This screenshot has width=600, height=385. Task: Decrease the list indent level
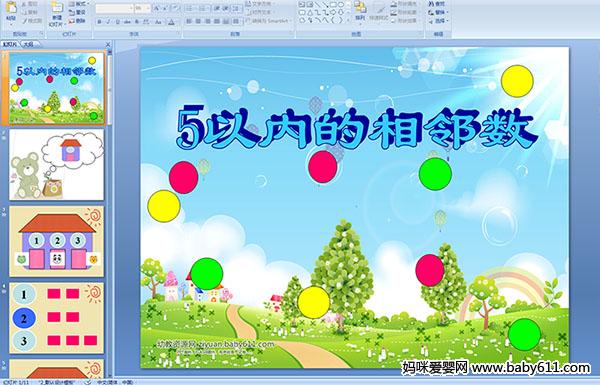pyautogui.click(x=217, y=8)
